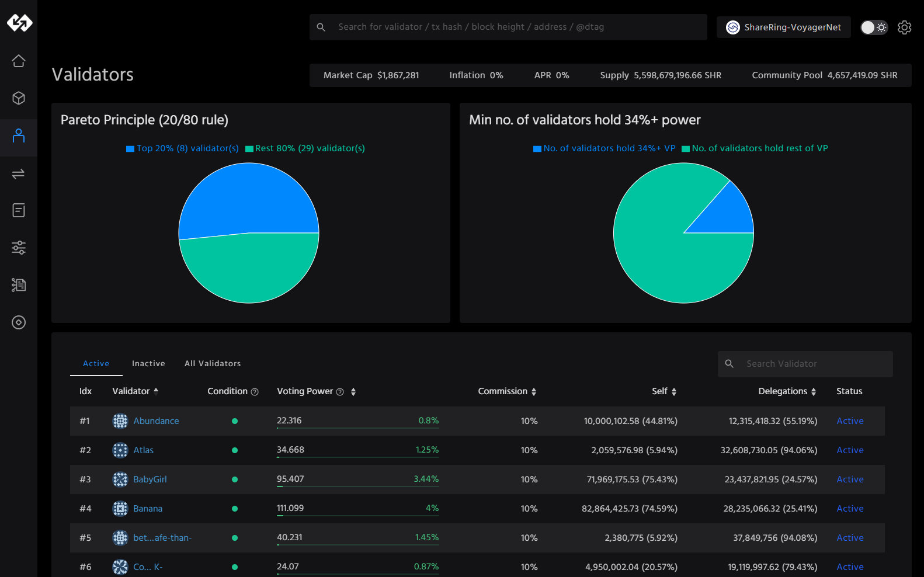
Task: Open the bet...afe-than- validator link
Action: click(162, 538)
